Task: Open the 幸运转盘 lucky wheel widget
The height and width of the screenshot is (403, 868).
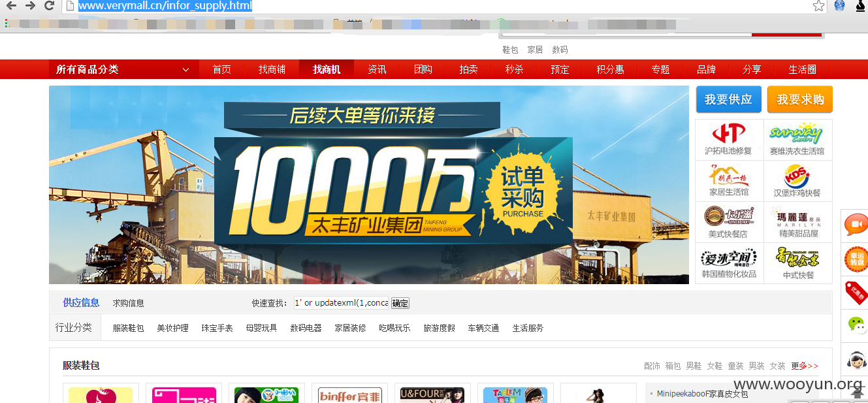Action: pyautogui.click(x=855, y=259)
